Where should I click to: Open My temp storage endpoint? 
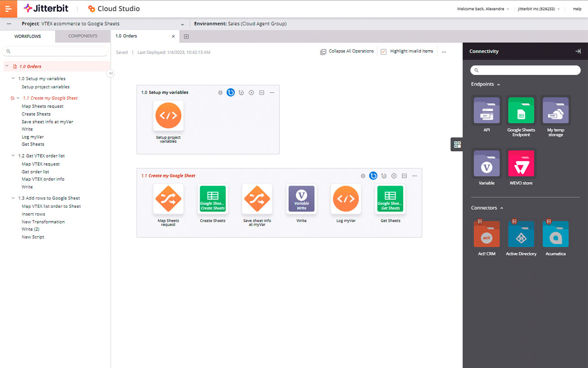pyautogui.click(x=556, y=110)
